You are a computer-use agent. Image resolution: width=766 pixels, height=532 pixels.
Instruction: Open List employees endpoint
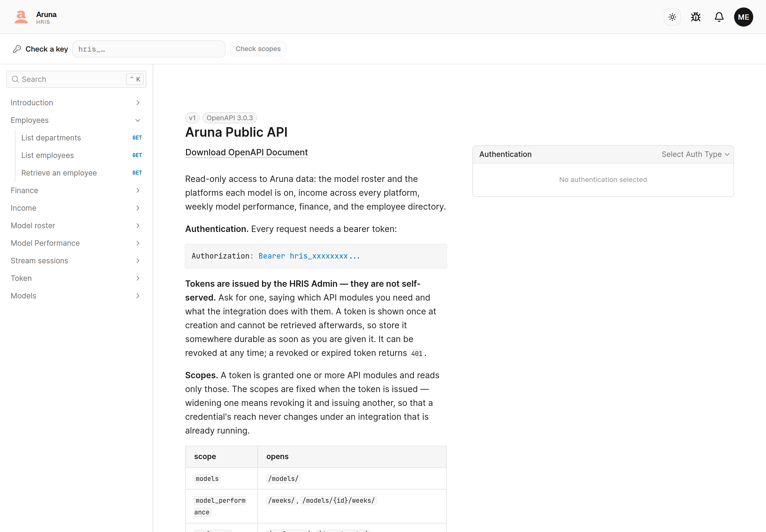tap(81, 155)
